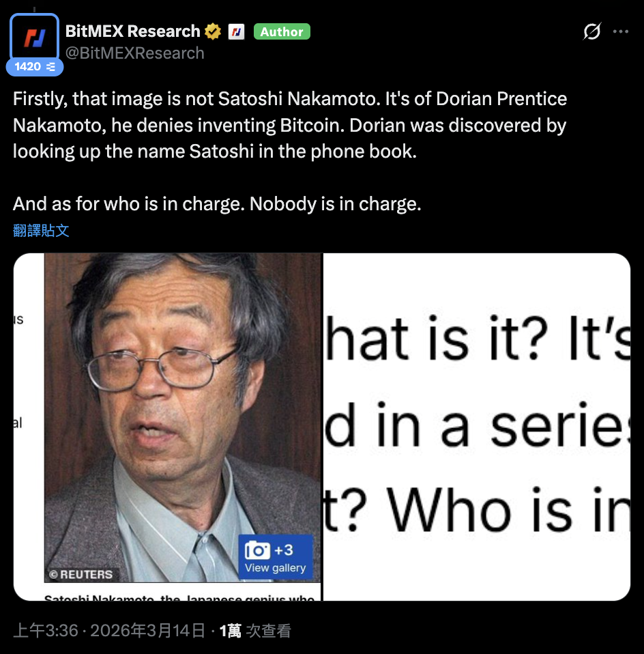This screenshot has height=654, width=644.
Task: Click the post timestamp 上午3:36
Action: point(46,630)
